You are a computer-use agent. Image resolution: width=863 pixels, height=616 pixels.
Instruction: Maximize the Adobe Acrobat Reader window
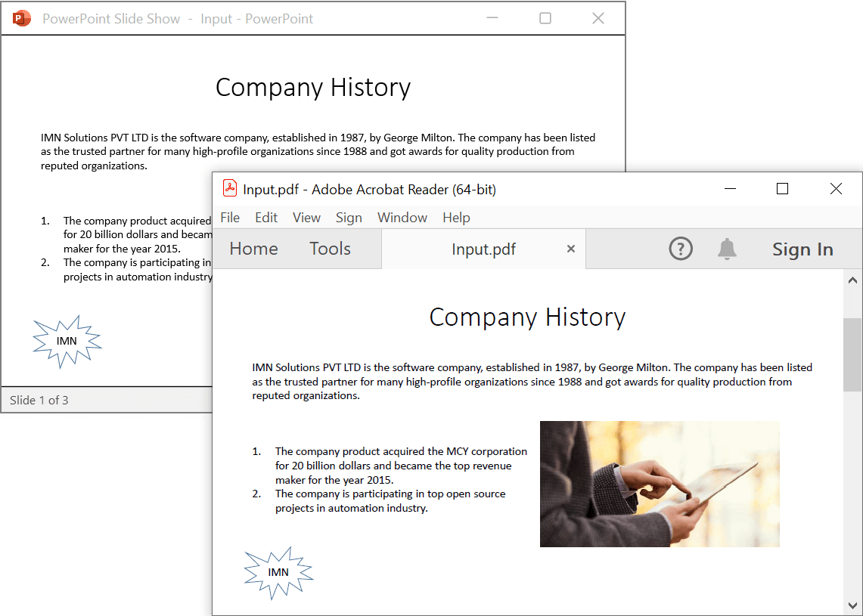pyautogui.click(x=782, y=189)
